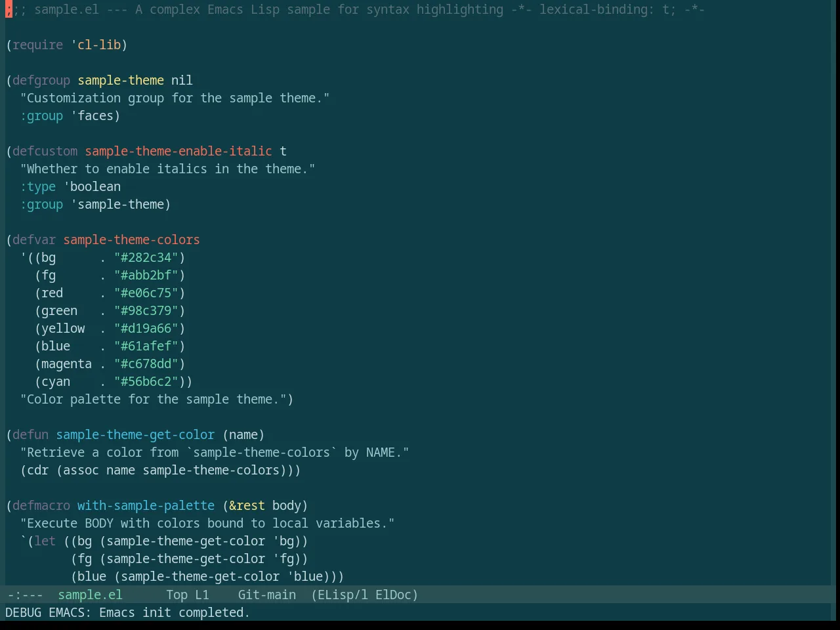The height and width of the screenshot is (630, 840).
Task: Click the 'cdr' function call
Action: 38,470
